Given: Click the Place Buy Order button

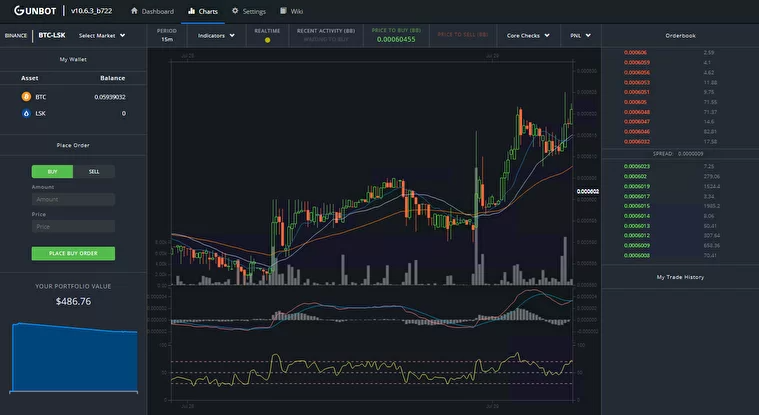Looking at the screenshot, I should pos(73,253).
